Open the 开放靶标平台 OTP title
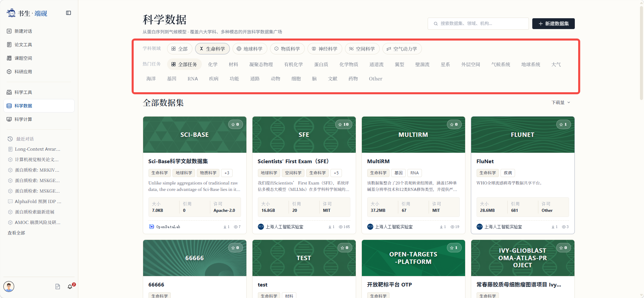The image size is (644, 298). [390, 284]
